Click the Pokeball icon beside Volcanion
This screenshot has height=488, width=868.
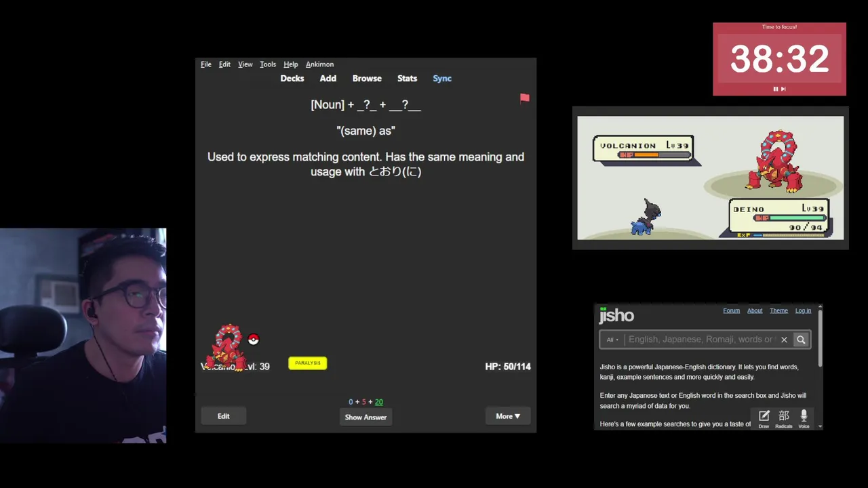coord(253,340)
